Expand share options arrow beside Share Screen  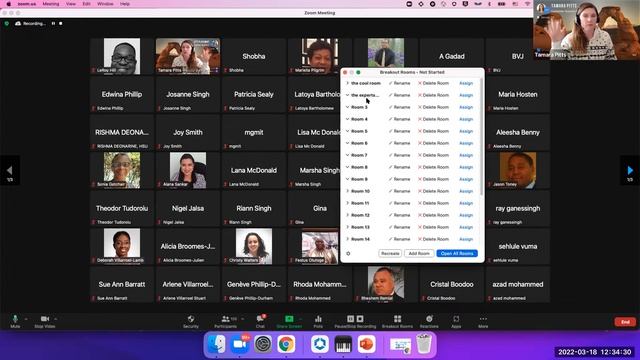pos(300,319)
